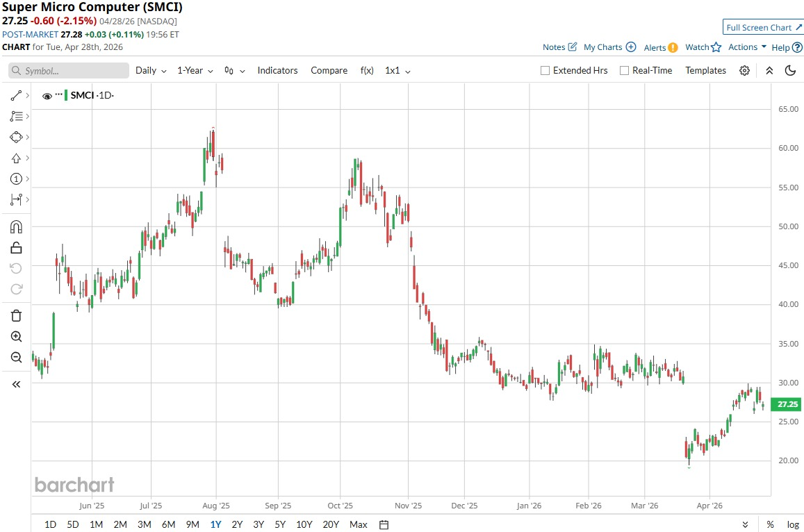Viewport: 804px width, 532px height.
Task: Open Alerts notification icon
Action: click(673, 48)
